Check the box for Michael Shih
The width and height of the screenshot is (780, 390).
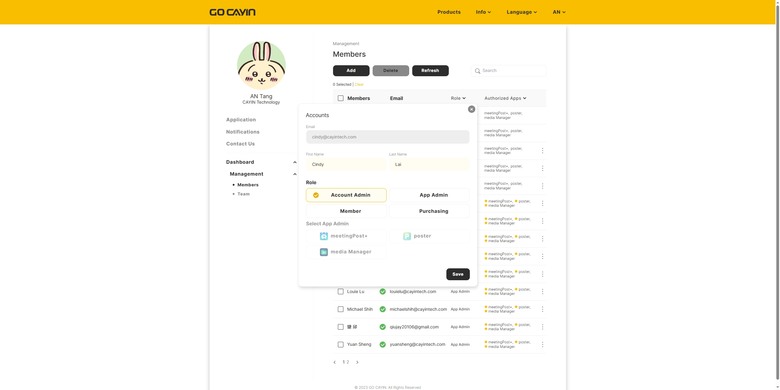pos(341,309)
